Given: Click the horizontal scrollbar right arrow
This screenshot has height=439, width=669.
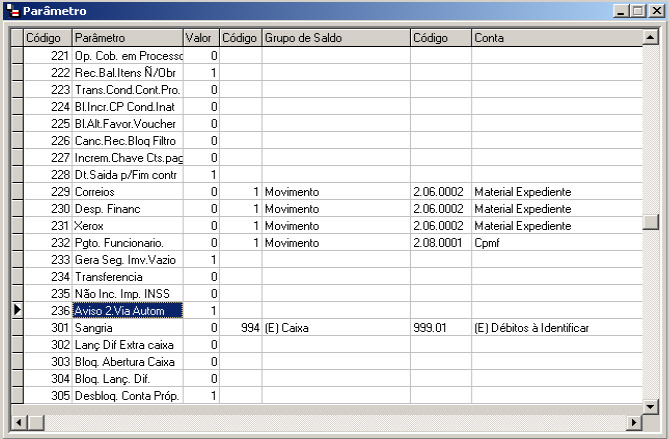Looking at the screenshot, I should (634, 423).
